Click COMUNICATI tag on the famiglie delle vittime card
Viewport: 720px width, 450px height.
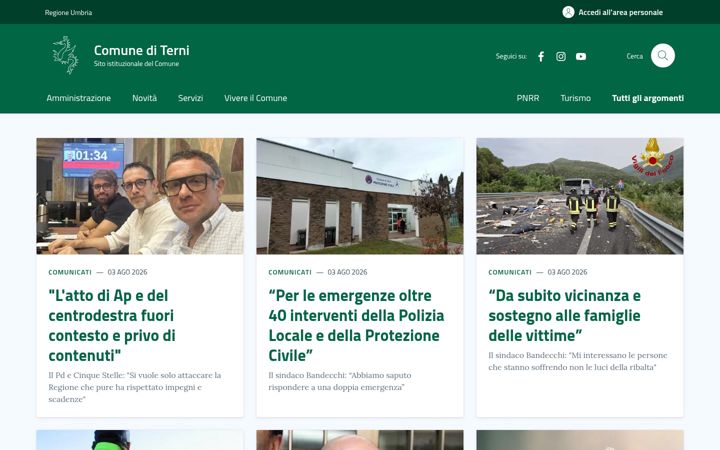[510, 272]
